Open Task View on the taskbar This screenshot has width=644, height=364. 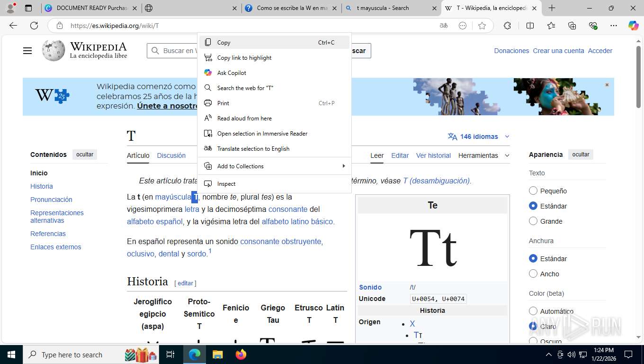click(170, 355)
